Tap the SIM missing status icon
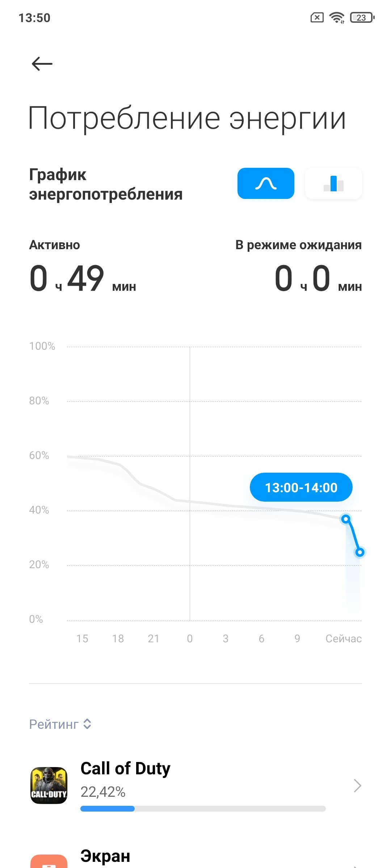This screenshot has height=868, width=391. point(317,17)
